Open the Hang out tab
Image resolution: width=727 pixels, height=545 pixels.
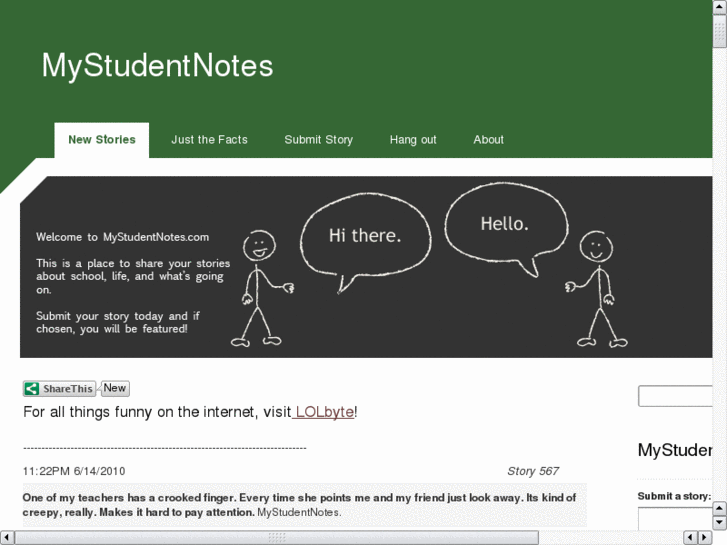pos(413,140)
